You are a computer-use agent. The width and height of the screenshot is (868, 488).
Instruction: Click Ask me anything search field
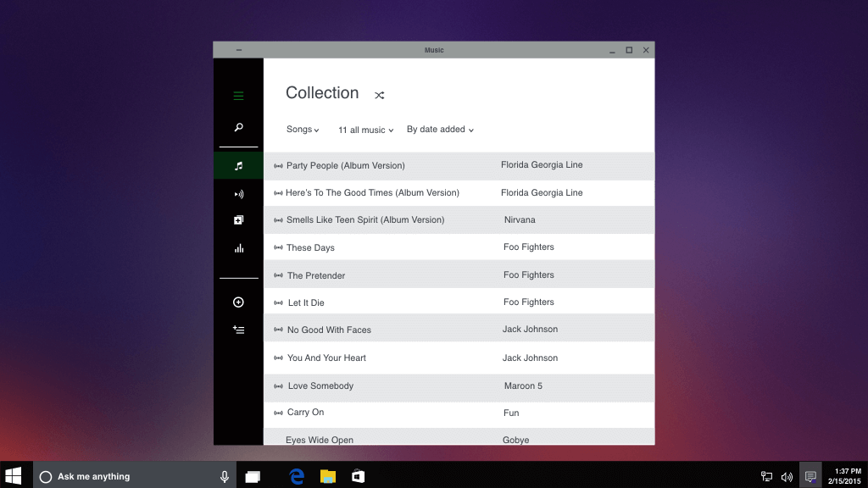135,476
